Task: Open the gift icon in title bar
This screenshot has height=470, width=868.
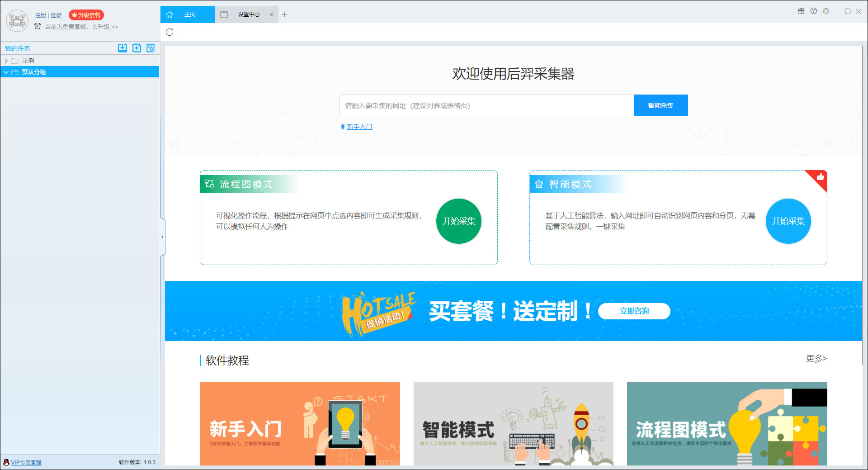Action: [801, 11]
